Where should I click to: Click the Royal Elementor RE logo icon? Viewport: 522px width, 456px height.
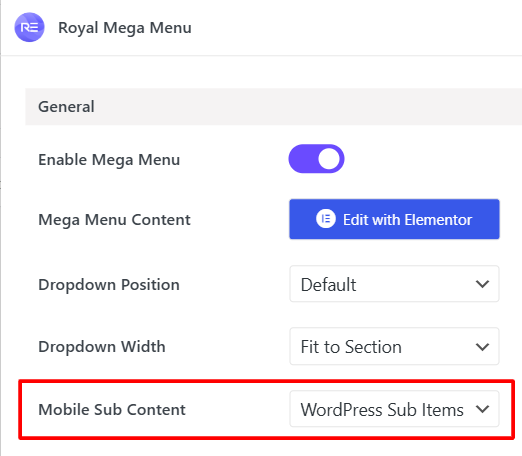[29, 27]
